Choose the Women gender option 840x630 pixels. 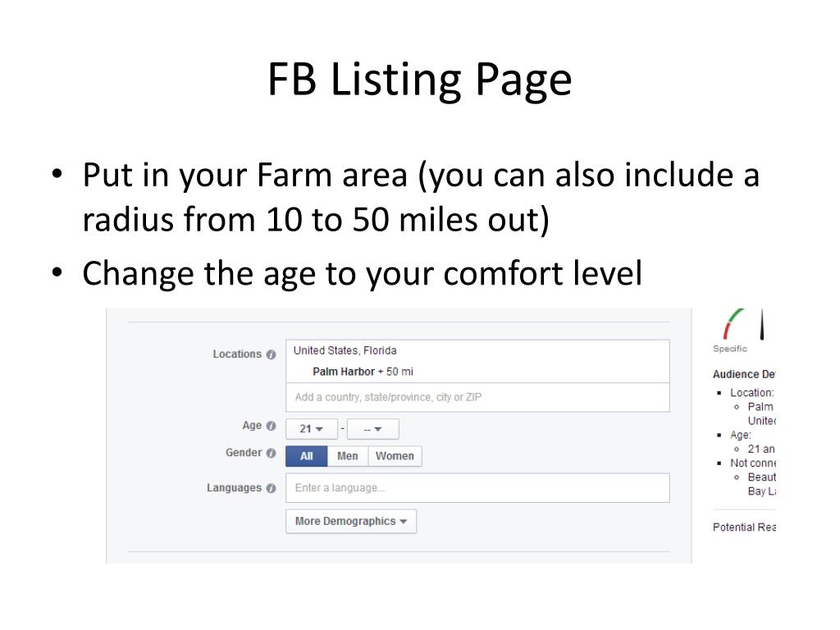coord(395,456)
